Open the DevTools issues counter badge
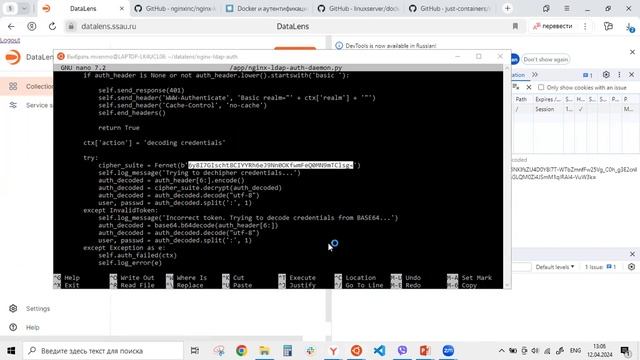 [x=588, y=75]
